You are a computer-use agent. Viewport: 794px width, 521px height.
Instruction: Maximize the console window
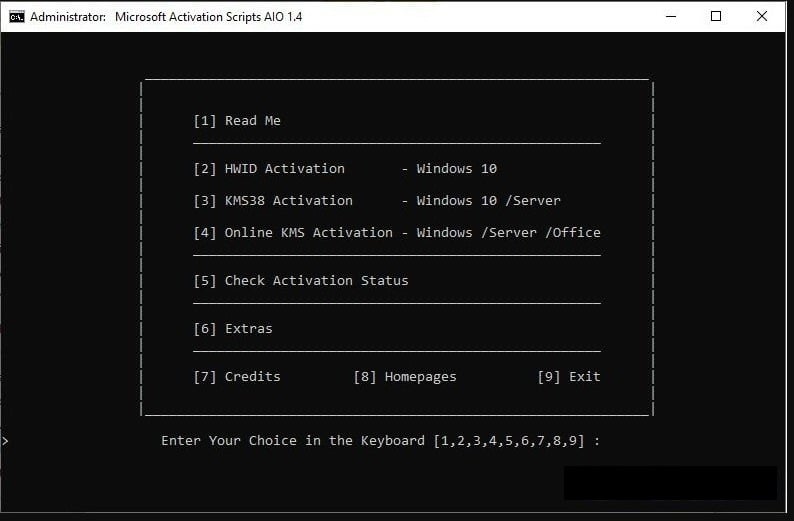pos(716,17)
